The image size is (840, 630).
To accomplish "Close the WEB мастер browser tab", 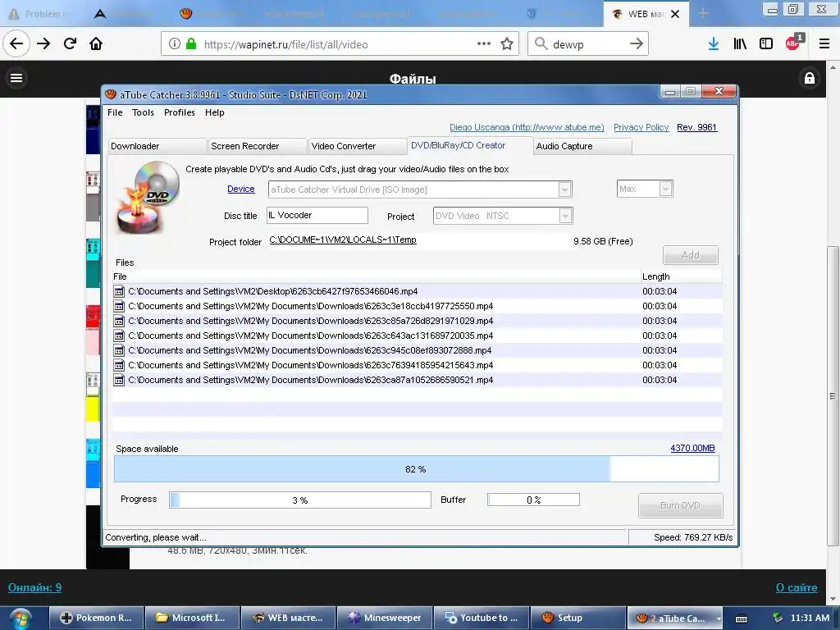I will [x=675, y=14].
